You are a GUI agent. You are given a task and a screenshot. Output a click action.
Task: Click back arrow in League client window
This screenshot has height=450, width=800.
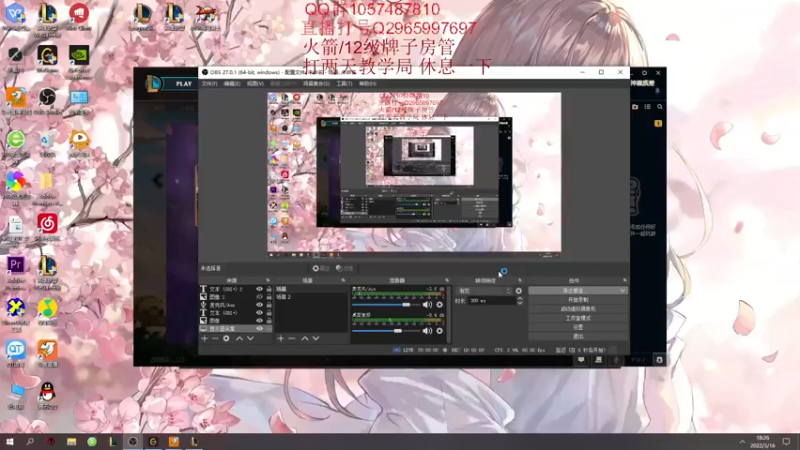157,180
